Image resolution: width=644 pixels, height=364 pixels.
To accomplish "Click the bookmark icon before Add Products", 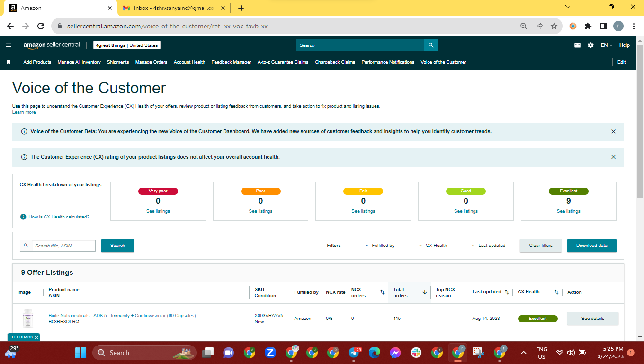I will [9, 62].
